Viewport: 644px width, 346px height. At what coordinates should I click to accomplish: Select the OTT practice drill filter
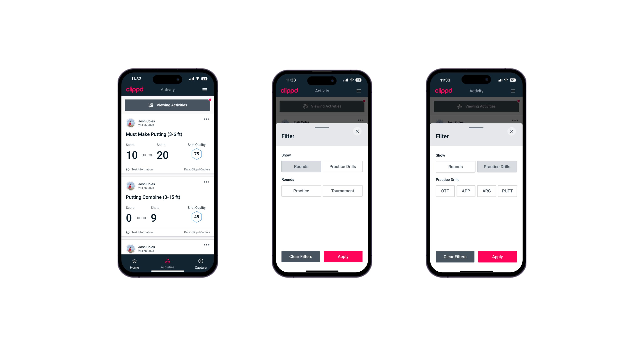pos(444,191)
